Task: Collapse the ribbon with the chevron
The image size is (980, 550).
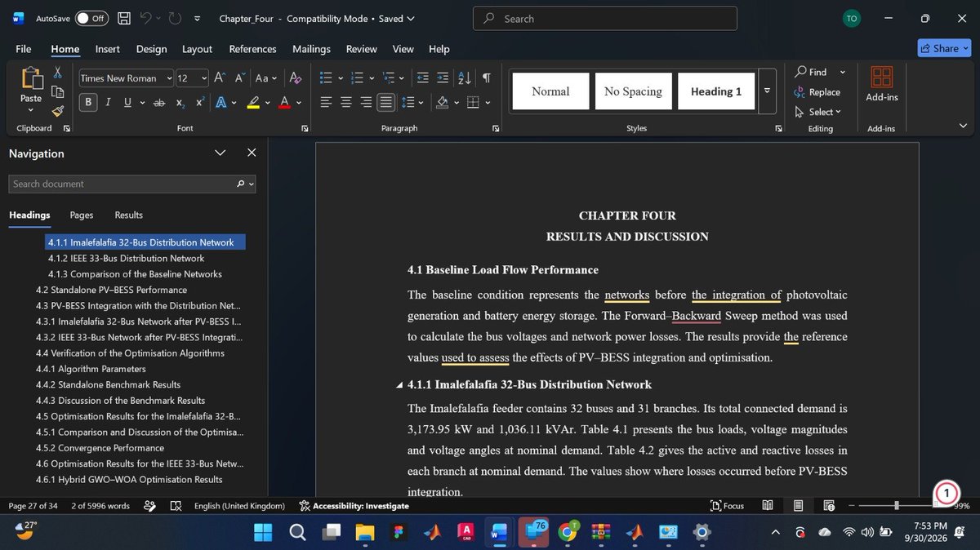Action: 963,126
